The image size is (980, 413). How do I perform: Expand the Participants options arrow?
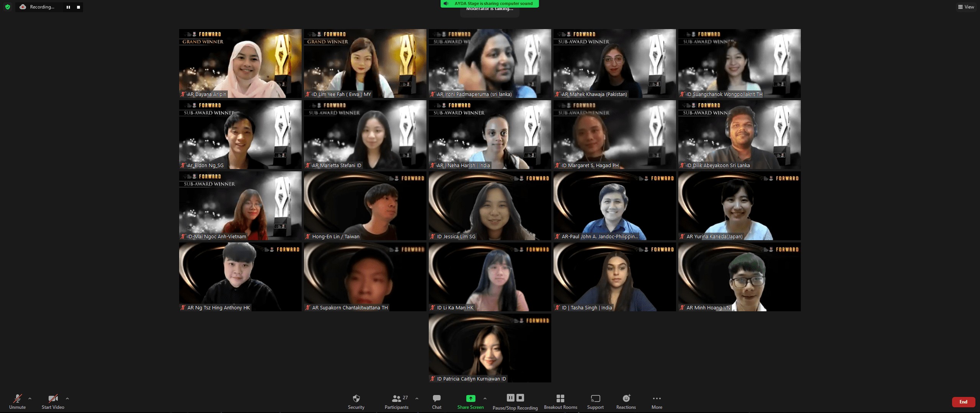click(x=417, y=398)
